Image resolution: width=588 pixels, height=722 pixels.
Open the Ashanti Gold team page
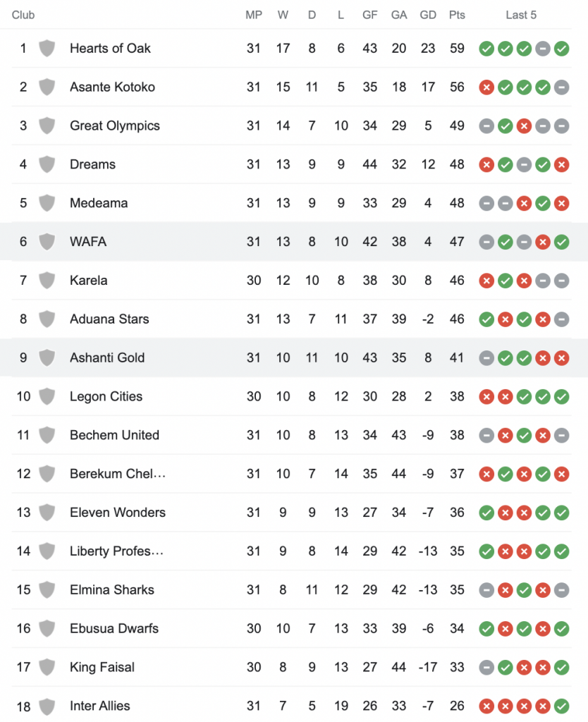(107, 357)
